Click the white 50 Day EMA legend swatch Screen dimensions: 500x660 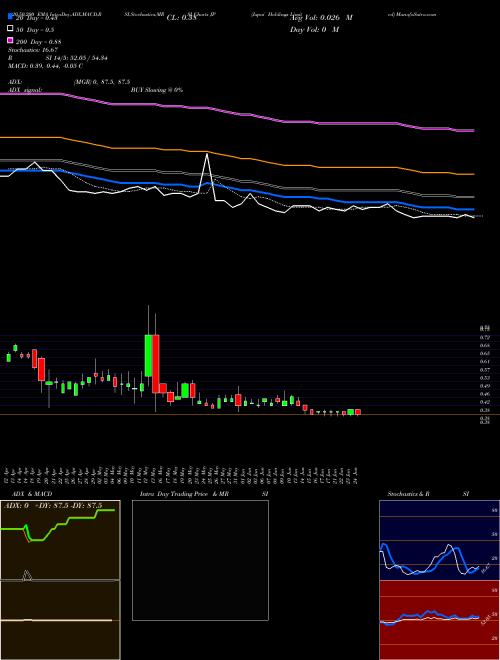pyautogui.click(x=10, y=29)
